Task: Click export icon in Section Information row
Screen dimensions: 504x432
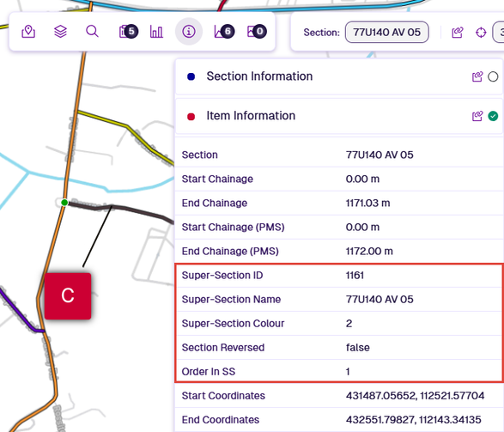Action: click(477, 76)
